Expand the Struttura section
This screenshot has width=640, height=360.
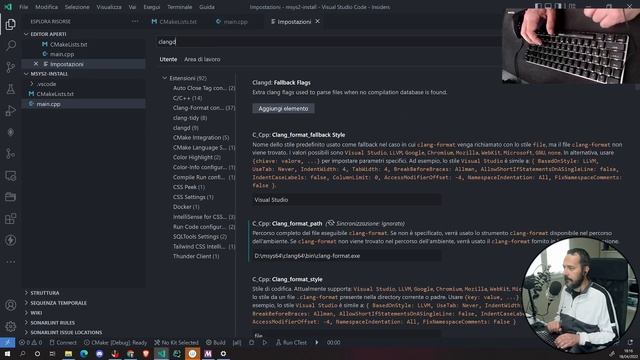coord(45,293)
